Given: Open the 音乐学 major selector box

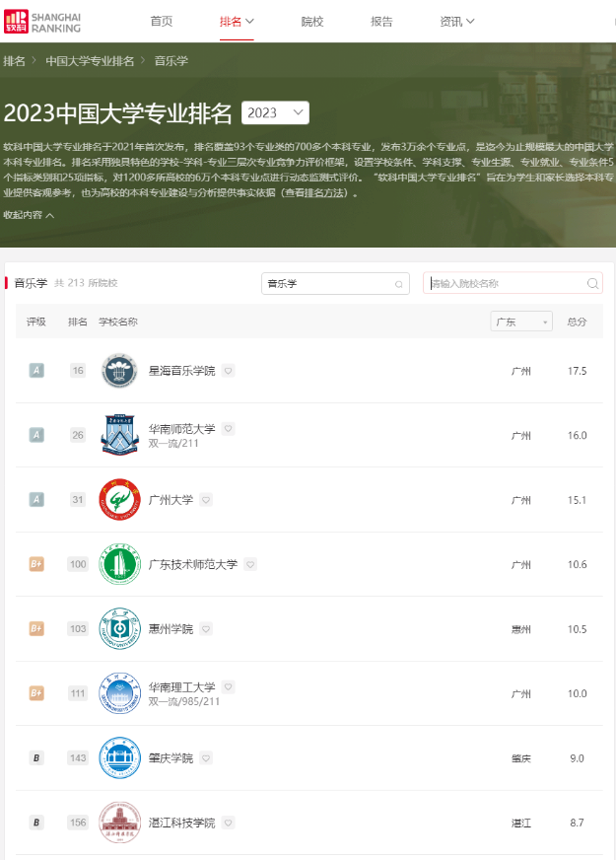Looking at the screenshot, I should (335, 284).
